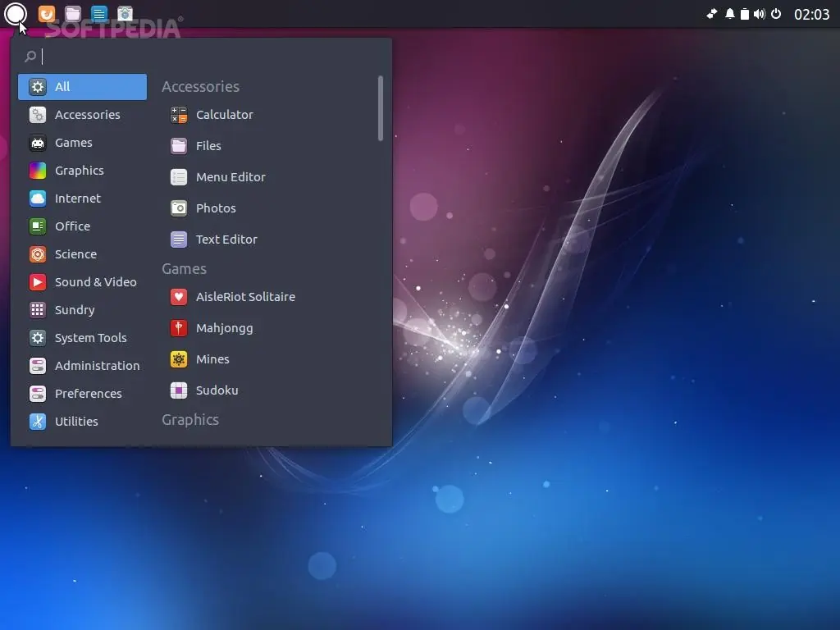Image resolution: width=840 pixels, height=630 pixels.
Task: Open the file manager on the top panel
Action: (x=73, y=13)
